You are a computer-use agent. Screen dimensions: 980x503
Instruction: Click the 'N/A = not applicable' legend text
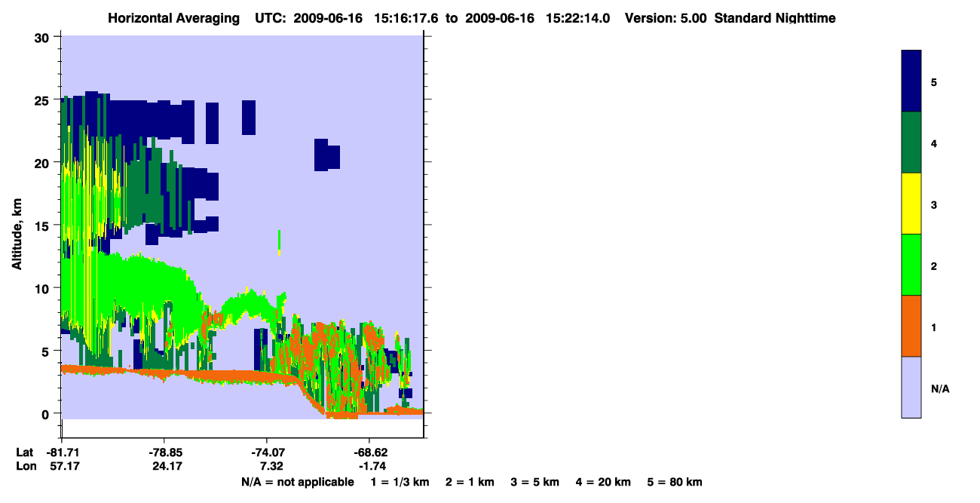[297, 482]
